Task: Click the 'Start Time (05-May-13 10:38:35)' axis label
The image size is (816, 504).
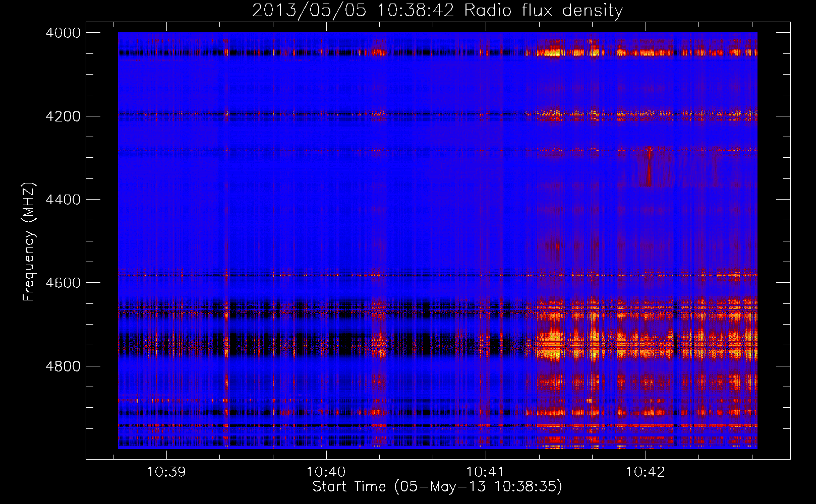Action: (x=437, y=487)
